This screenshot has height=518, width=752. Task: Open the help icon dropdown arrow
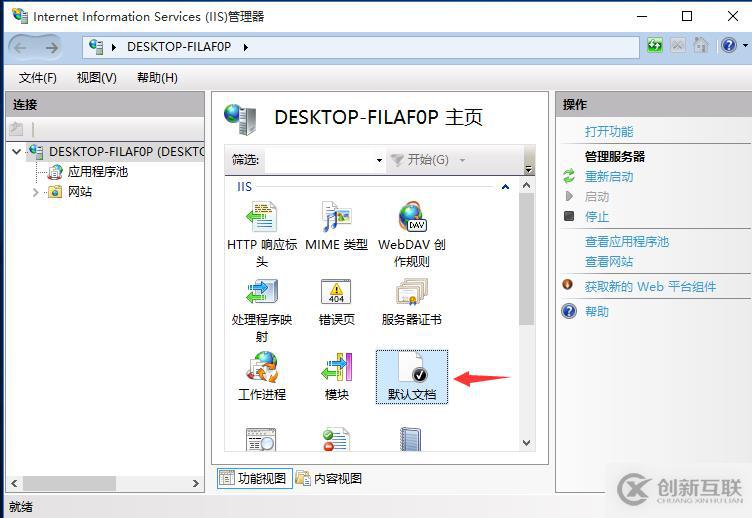coord(745,46)
